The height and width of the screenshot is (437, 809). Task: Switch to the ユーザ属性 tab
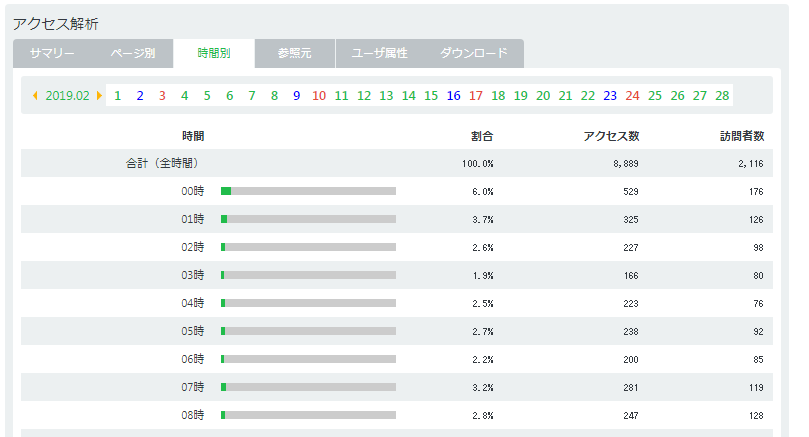pos(380,53)
